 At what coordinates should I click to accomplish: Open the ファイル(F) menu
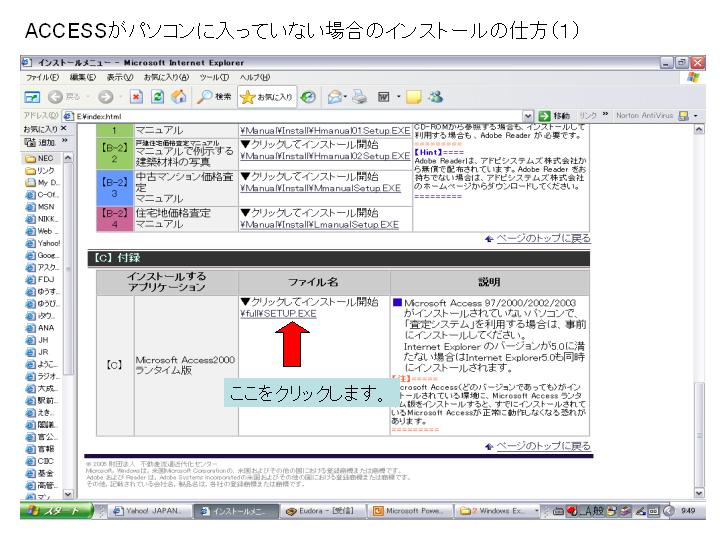(42, 77)
